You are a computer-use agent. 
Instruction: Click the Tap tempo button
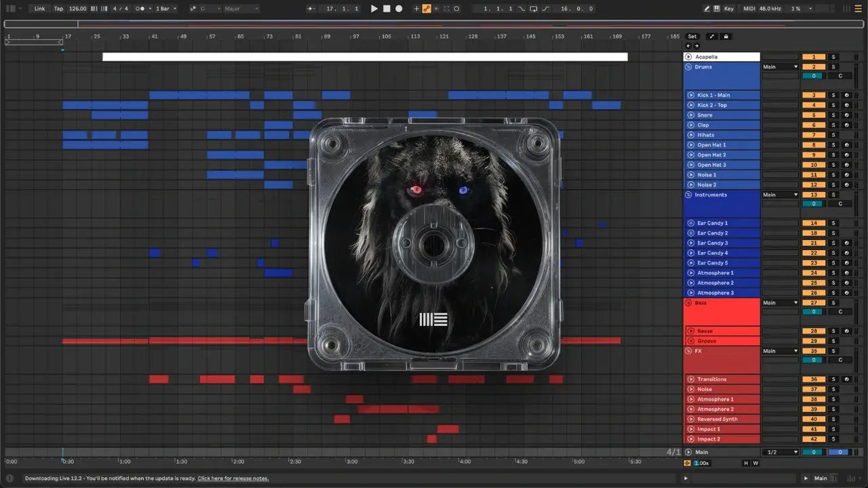coord(58,9)
